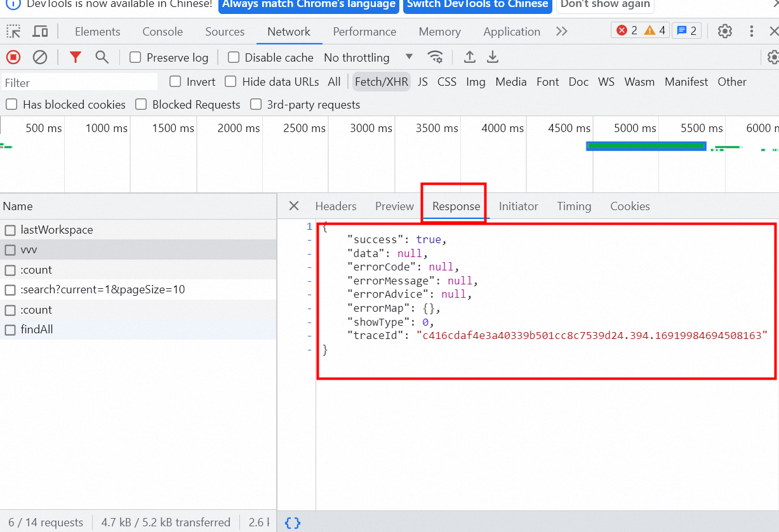Screen dimensions: 779x532
Task: Close the request details pane
Action: click(x=293, y=206)
